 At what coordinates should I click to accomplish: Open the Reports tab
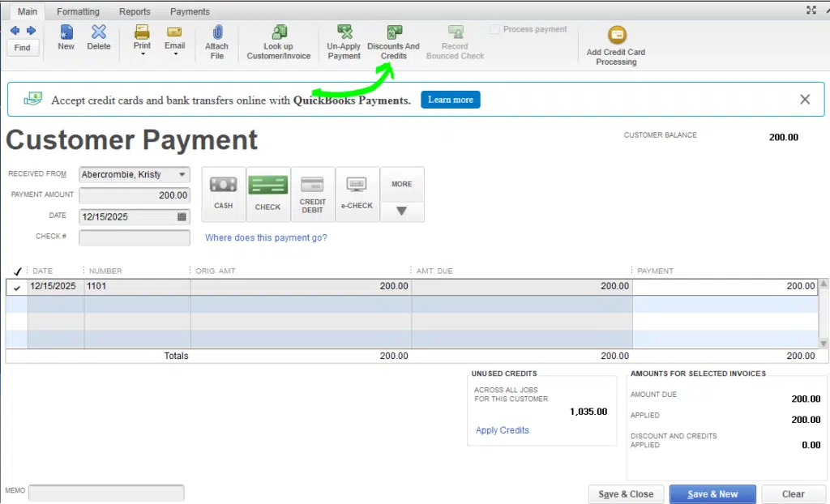pyautogui.click(x=135, y=11)
